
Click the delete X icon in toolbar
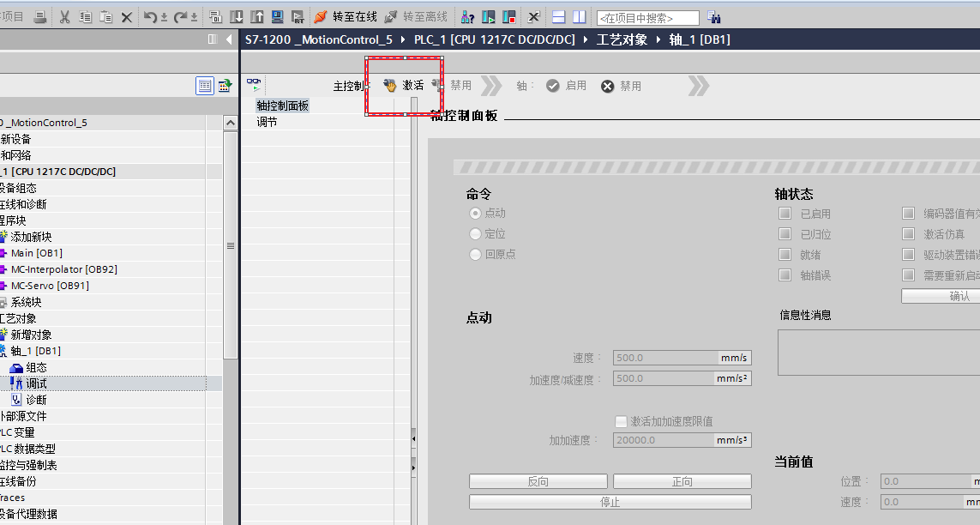[x=127, y=16]
